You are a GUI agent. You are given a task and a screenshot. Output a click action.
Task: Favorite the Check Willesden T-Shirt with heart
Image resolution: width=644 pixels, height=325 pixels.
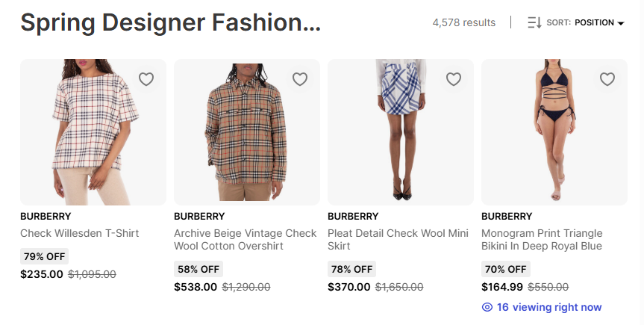146,79
